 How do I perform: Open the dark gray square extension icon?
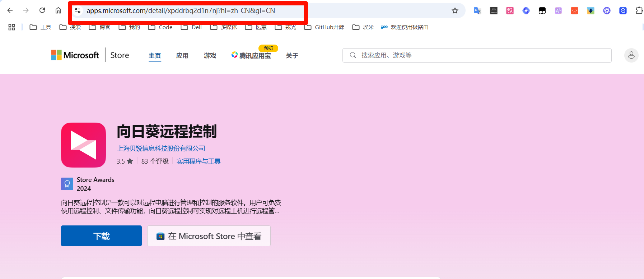(494, 10)
